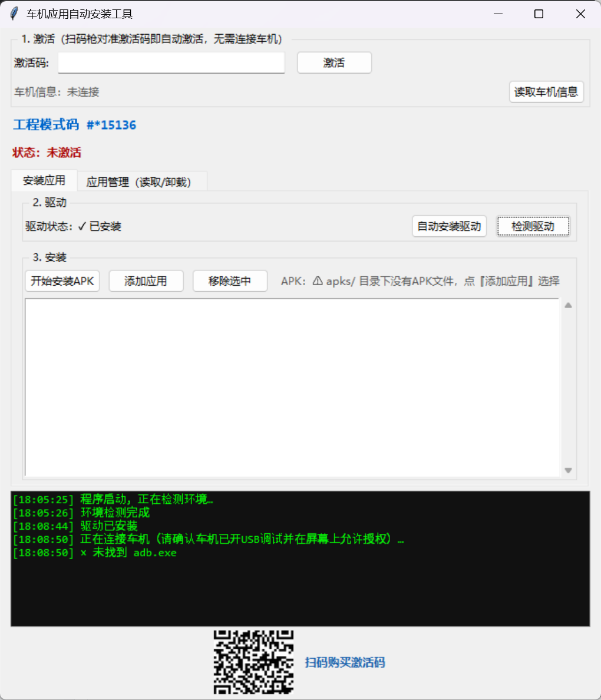This screenshot has height=700, width=601.
Task: Minimize the 车机应用自动安装工具 window
Action: pyautogui.click(x=498, y=14)
